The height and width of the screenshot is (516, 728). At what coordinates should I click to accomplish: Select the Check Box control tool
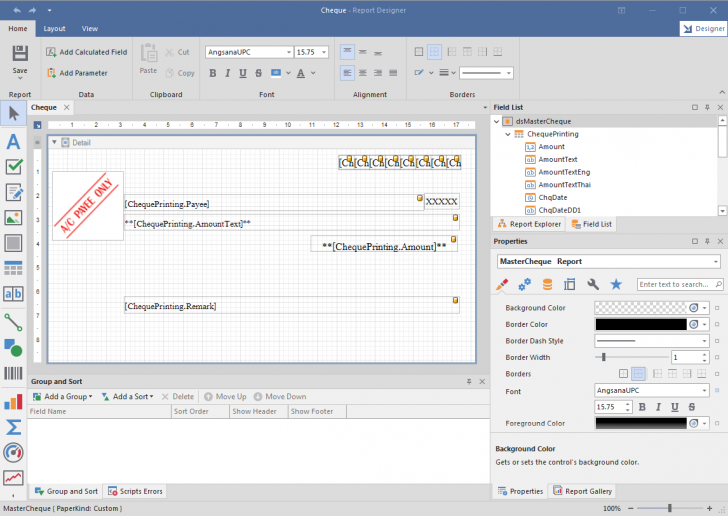(13, 166)
